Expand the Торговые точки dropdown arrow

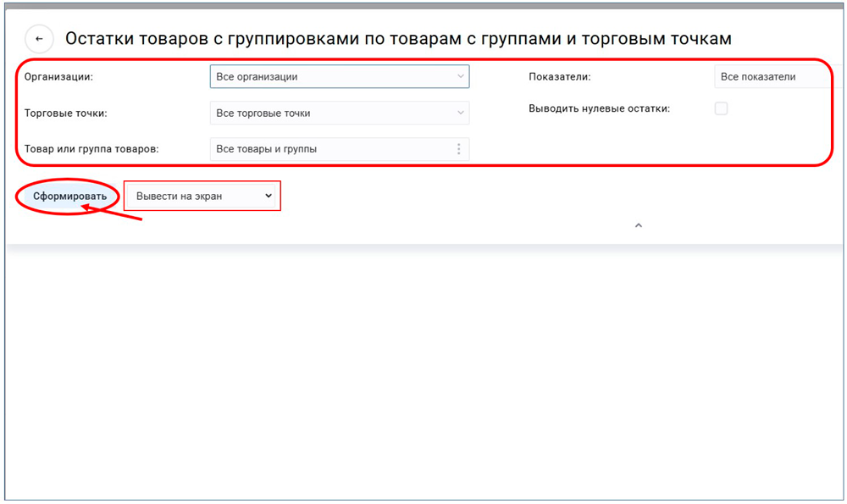(x=461, y=113)
